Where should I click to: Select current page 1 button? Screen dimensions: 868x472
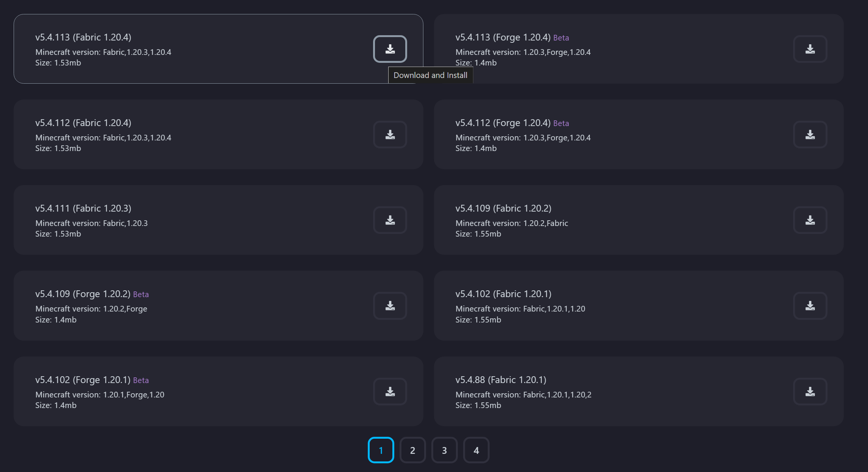(x=381, y=450)
